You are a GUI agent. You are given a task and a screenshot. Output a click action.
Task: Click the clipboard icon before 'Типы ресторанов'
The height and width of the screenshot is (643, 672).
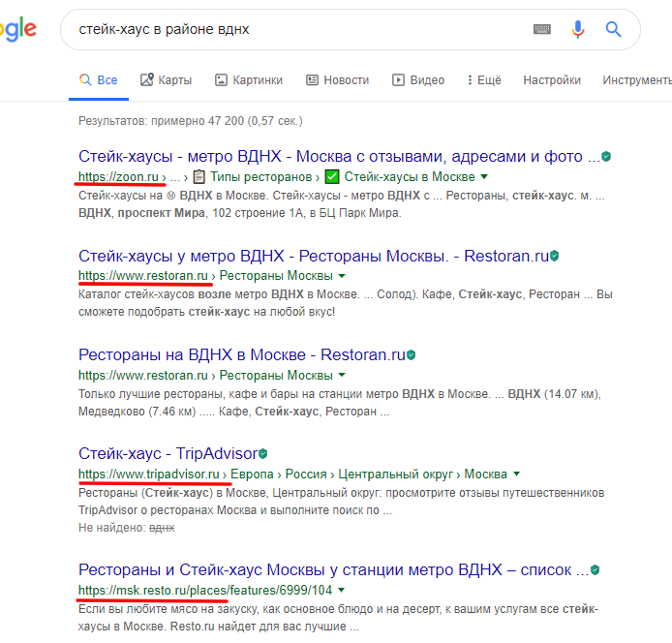point(199,176)
